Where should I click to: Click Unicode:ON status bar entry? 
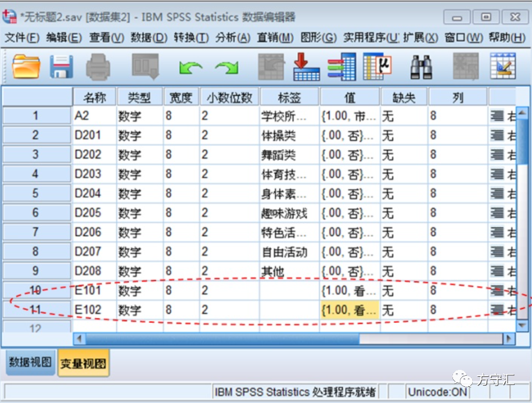[x=437, y=392]
